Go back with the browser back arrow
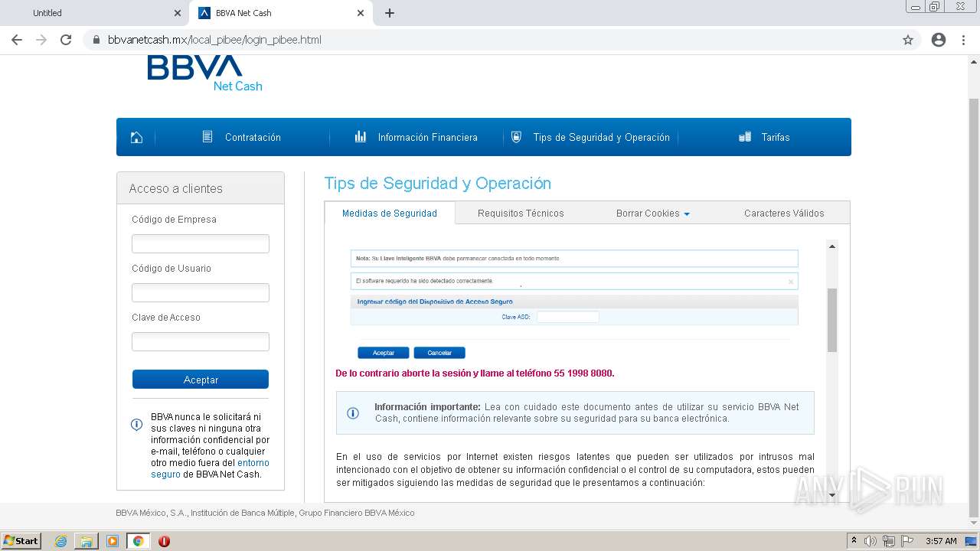Screen dimensions: 980x551 (17, 40)
